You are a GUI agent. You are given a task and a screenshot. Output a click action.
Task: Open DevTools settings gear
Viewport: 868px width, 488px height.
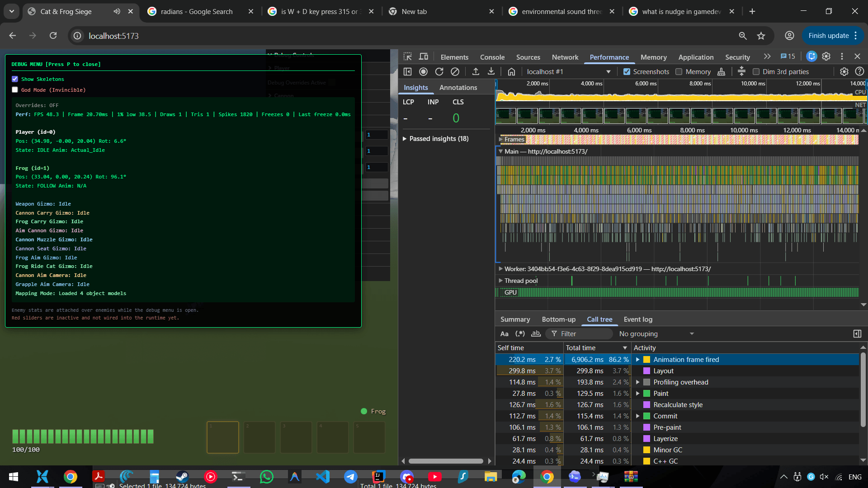[826, 56]
